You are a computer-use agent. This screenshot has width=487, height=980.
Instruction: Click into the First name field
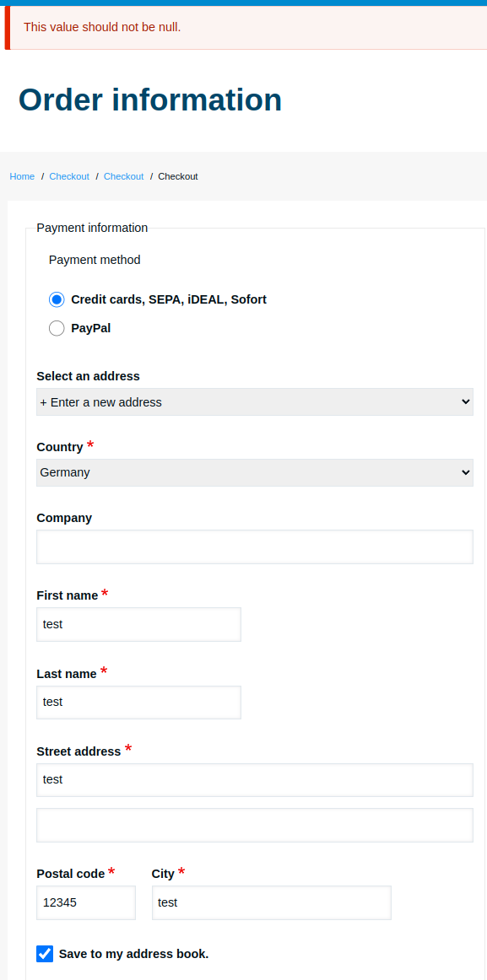(138, 624)
